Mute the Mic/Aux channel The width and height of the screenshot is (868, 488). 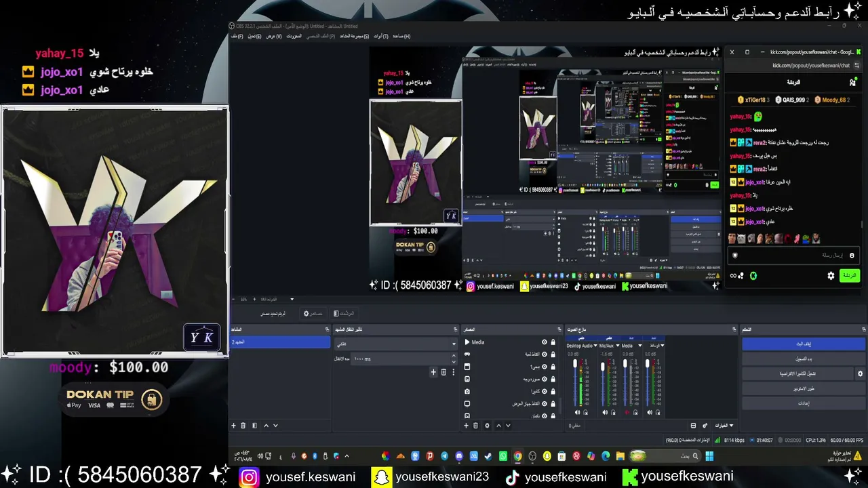tap(605, 412)
